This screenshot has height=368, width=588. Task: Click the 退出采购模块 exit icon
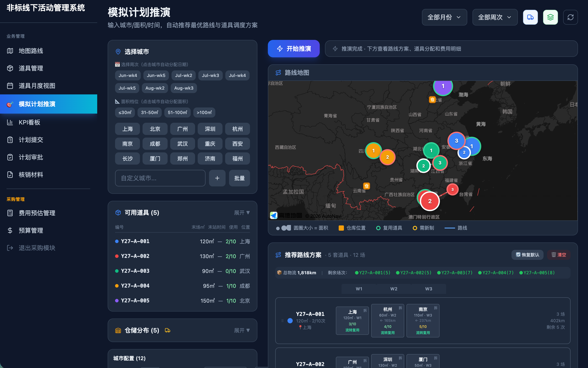[x=10, y=248]
